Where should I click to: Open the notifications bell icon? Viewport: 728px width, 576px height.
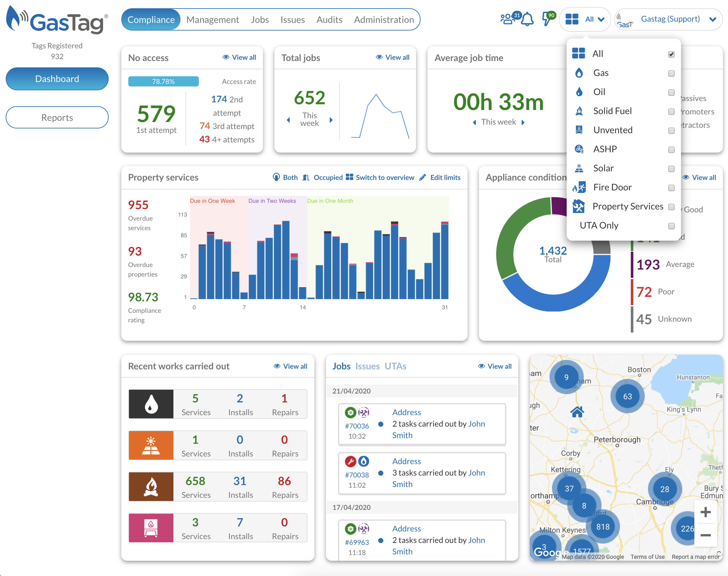[527, 20]
